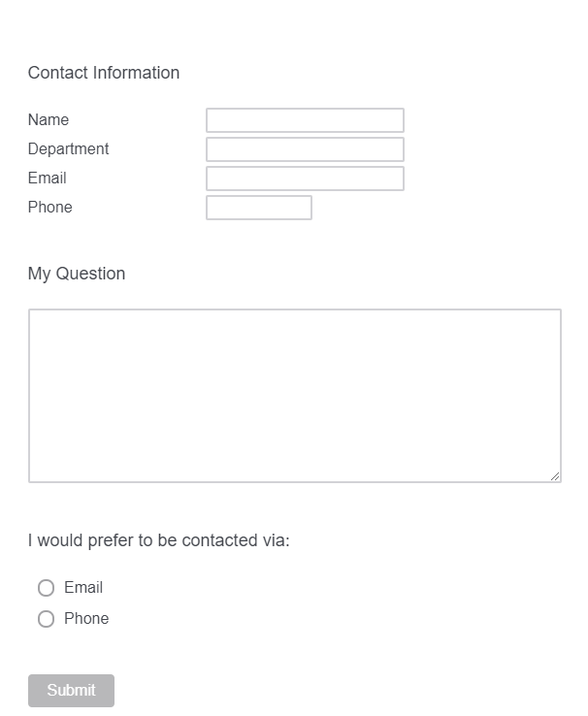
Task: Click the Department field label
Action: click(68, 149)
